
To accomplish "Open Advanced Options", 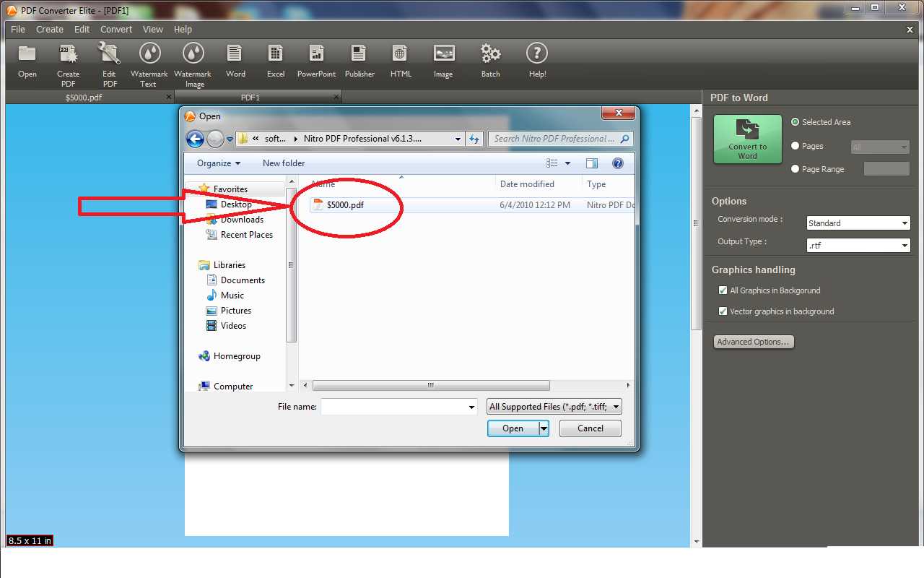I will 754,341.
